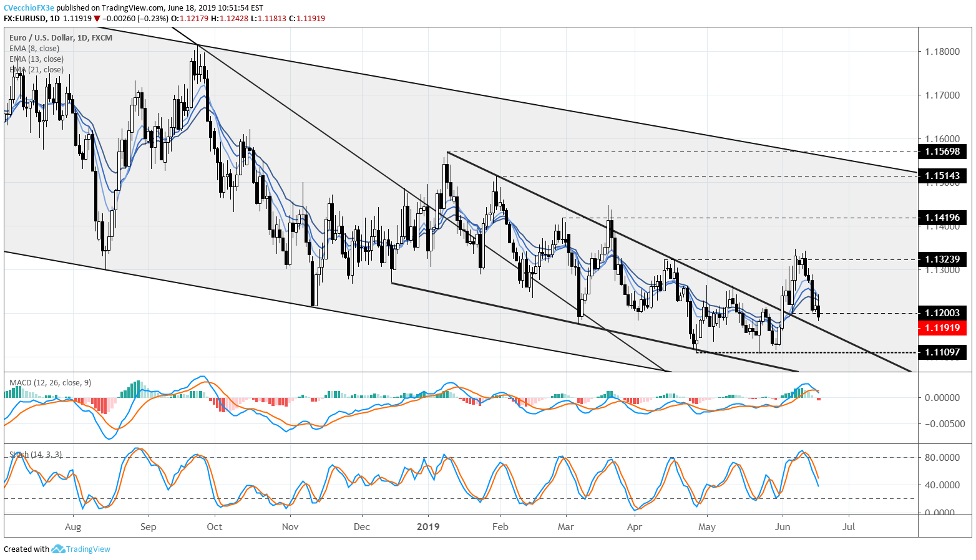Click the 1.17000 price axis tick
This screenshot has height=560, width=976.
(942, 95)
